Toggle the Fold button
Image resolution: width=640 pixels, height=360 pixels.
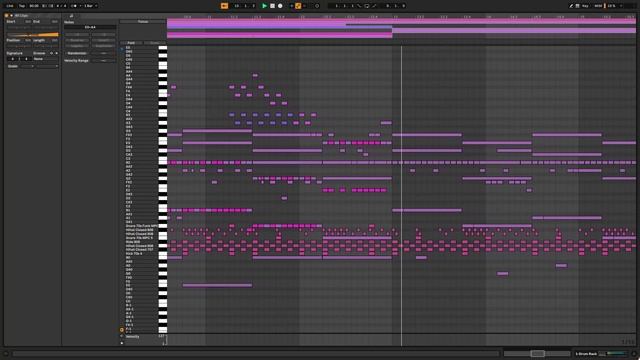tap(131, 43)
